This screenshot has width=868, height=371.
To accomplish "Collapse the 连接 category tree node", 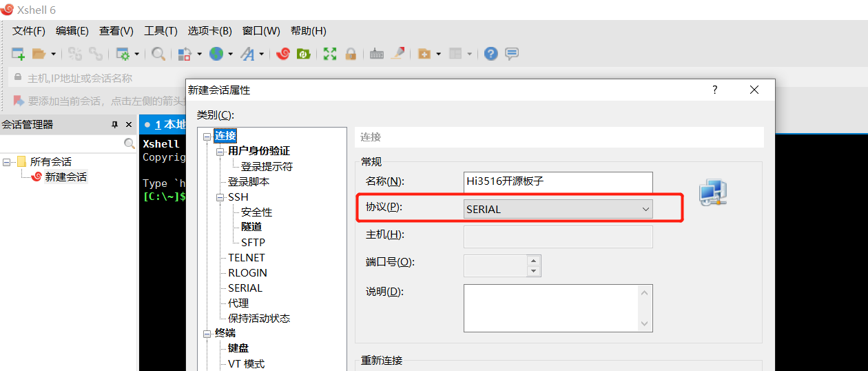I will click(x=207, y=137).
